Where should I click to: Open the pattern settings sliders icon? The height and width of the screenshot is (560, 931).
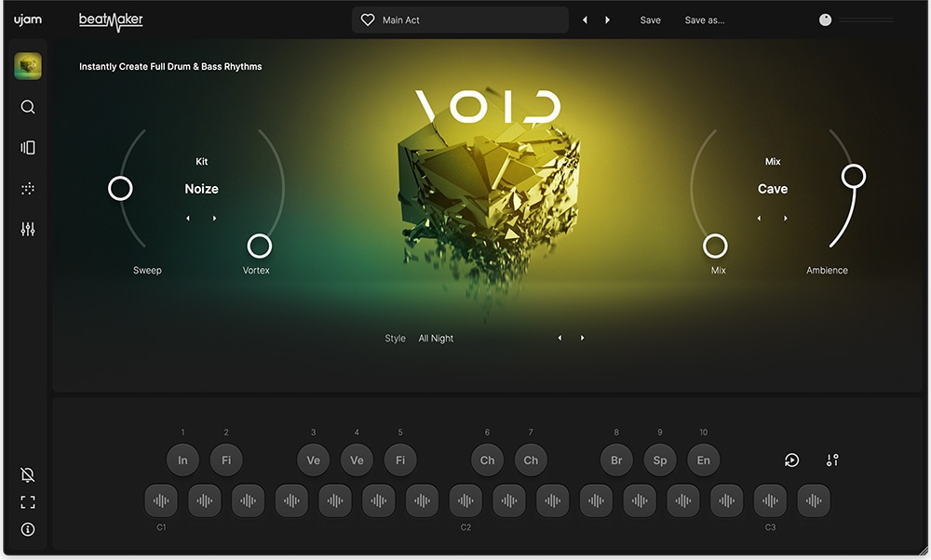(832, 460)
